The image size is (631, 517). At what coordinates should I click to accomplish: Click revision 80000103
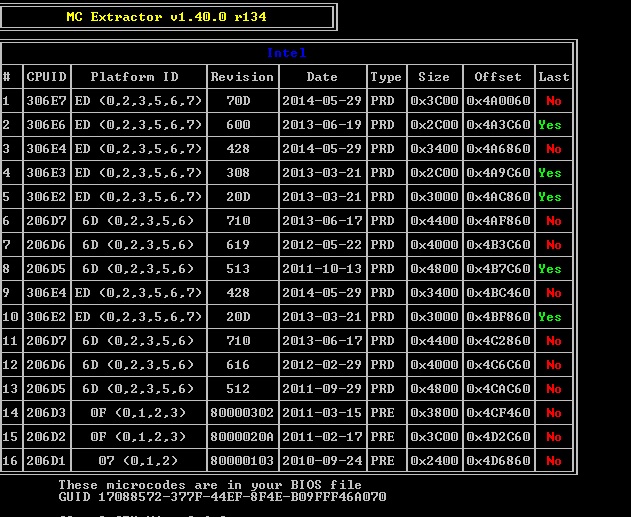point(242,461)
